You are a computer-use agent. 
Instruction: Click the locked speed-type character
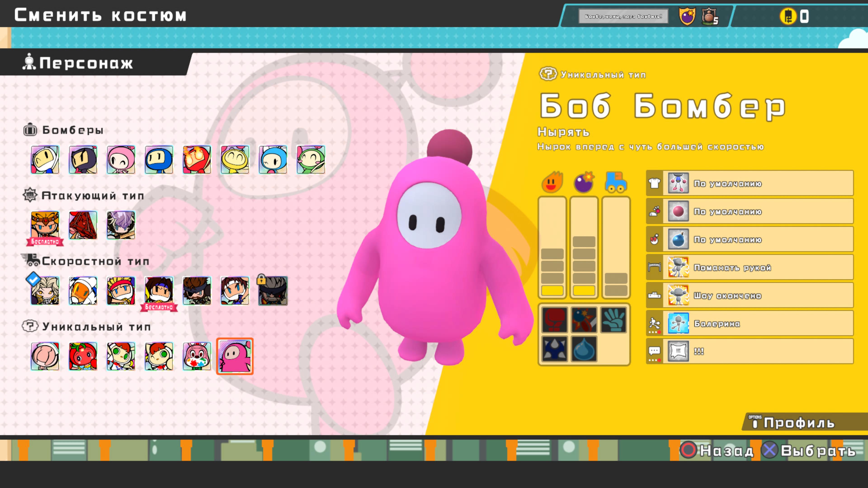(x=273, y=291)
